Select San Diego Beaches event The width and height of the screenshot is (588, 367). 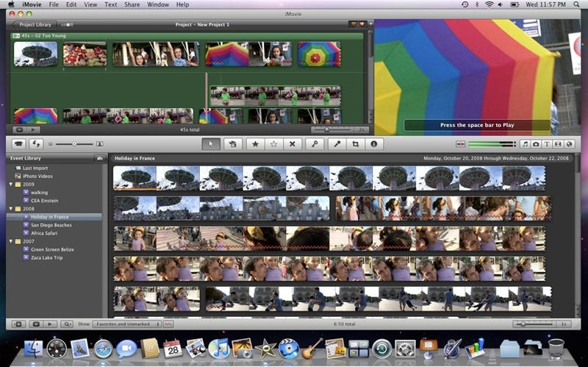point(51,225)
